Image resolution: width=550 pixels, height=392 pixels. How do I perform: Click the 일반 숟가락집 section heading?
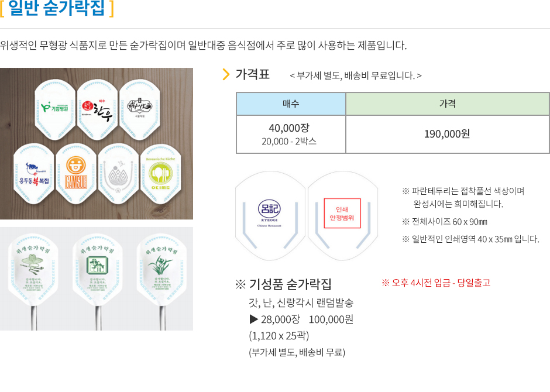tap(57, 8)
